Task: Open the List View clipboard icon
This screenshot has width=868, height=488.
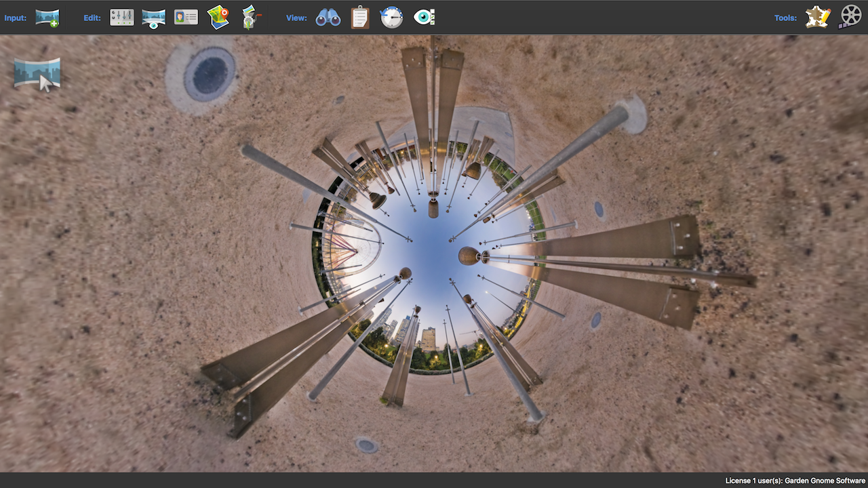Action: pos(360,18)
